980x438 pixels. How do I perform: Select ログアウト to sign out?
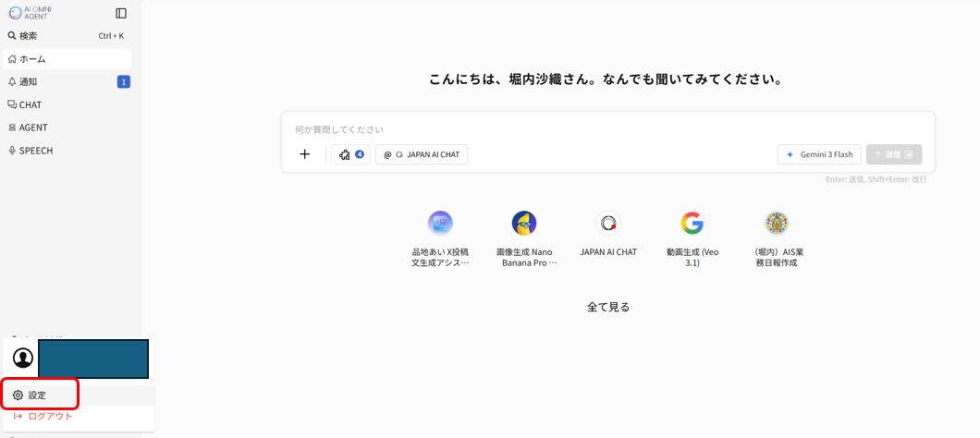tap(79, 416)
